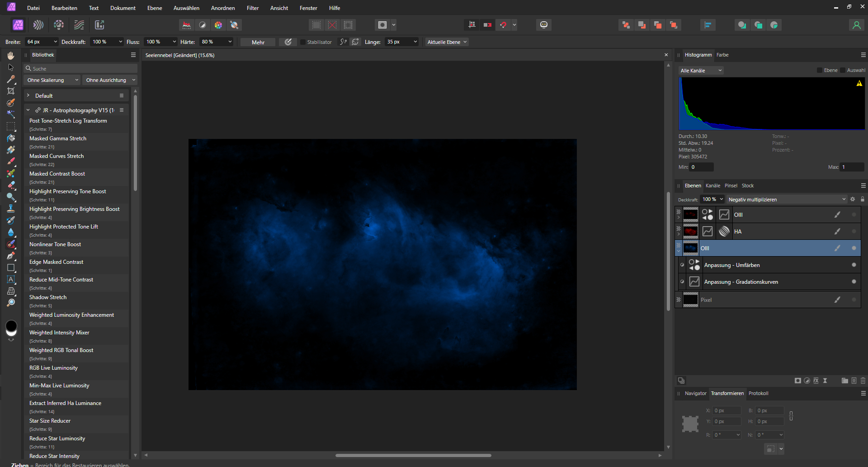
Task: Switch to the Kanäle tab
Action: (x=713, y=186)
